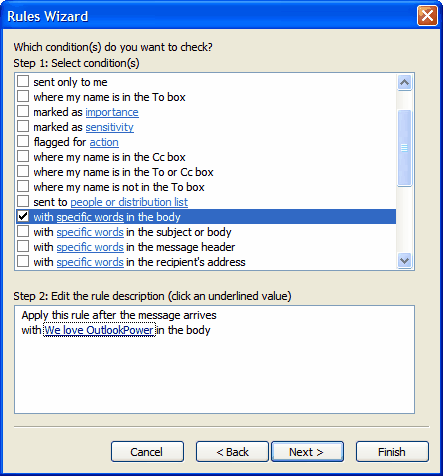
Task: Check 'where my name is not in the To box'
Action: 23,186
